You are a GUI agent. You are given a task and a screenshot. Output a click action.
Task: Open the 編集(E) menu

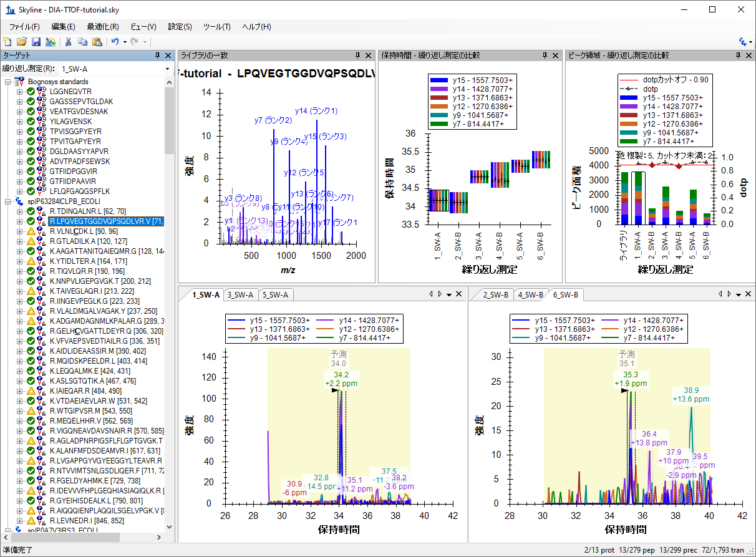(x=63, y=27)
